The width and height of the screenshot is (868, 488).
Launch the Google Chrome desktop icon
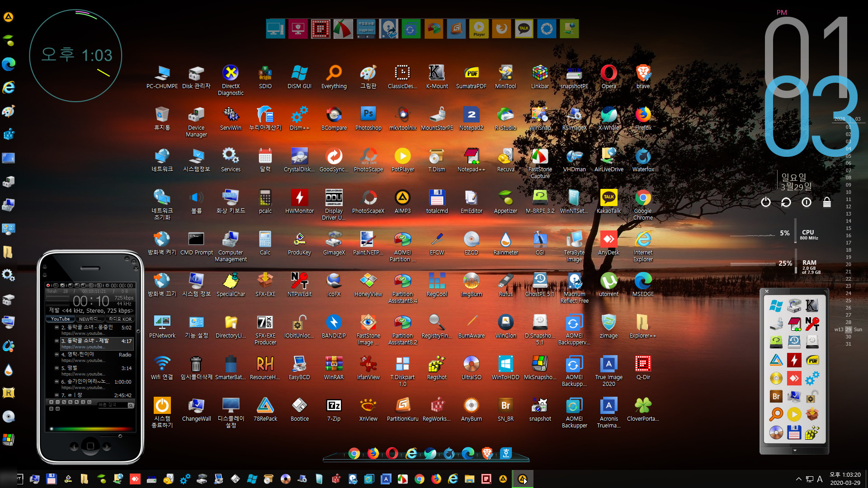643,204
